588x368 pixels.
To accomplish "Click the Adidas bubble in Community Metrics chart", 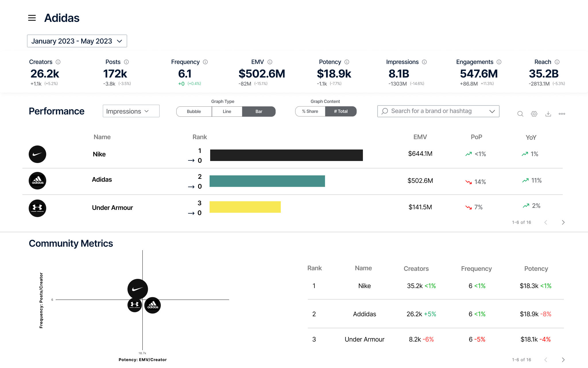I will tap(152, 305).
